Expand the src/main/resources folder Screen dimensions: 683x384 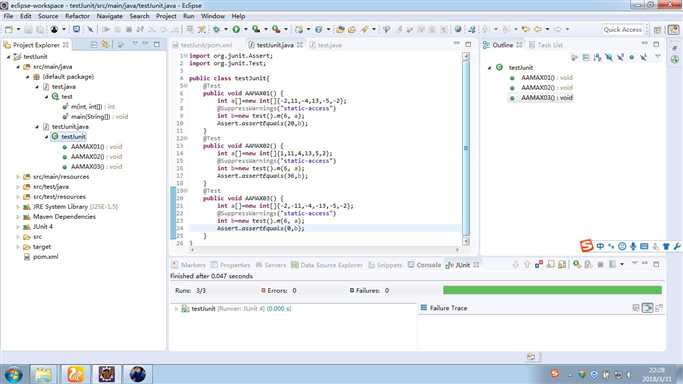coord(18,177)
